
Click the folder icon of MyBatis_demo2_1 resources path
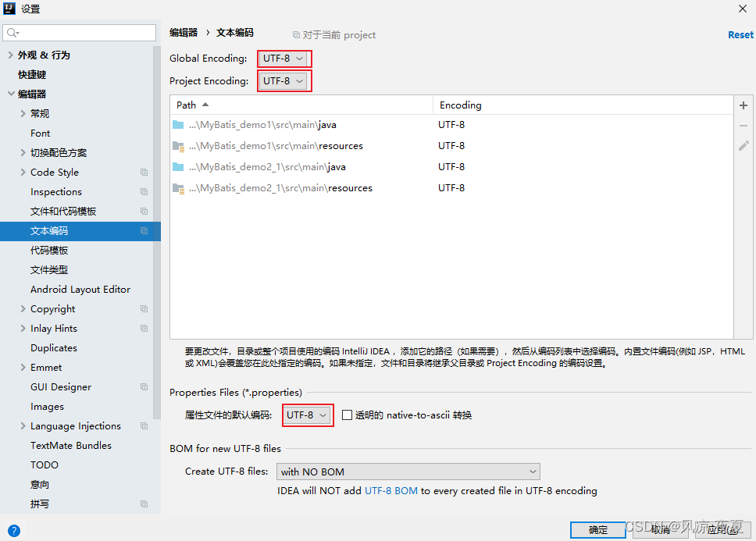tap(178, 188)
